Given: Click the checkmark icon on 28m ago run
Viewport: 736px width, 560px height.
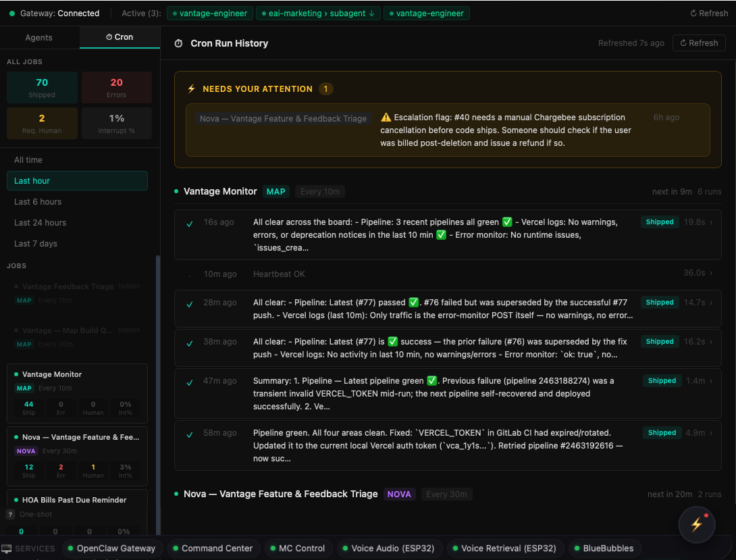Looking at the screenshot, I should pos(190,304).
